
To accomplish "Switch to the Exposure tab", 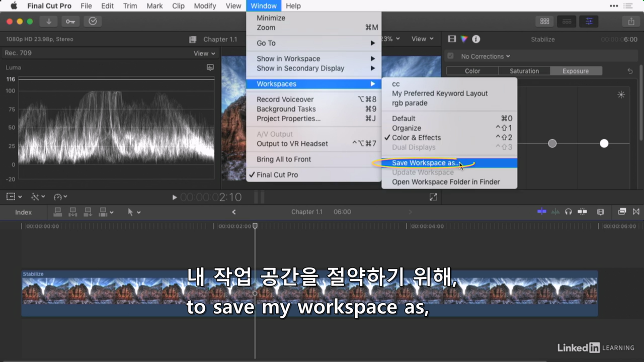I will [x=576, y=71].
